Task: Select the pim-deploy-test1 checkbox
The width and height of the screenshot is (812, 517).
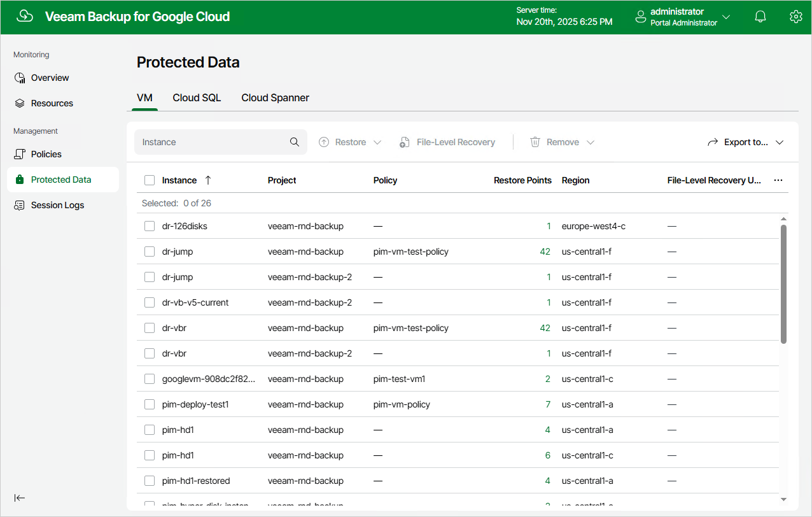Action: [x=150, y=404]
